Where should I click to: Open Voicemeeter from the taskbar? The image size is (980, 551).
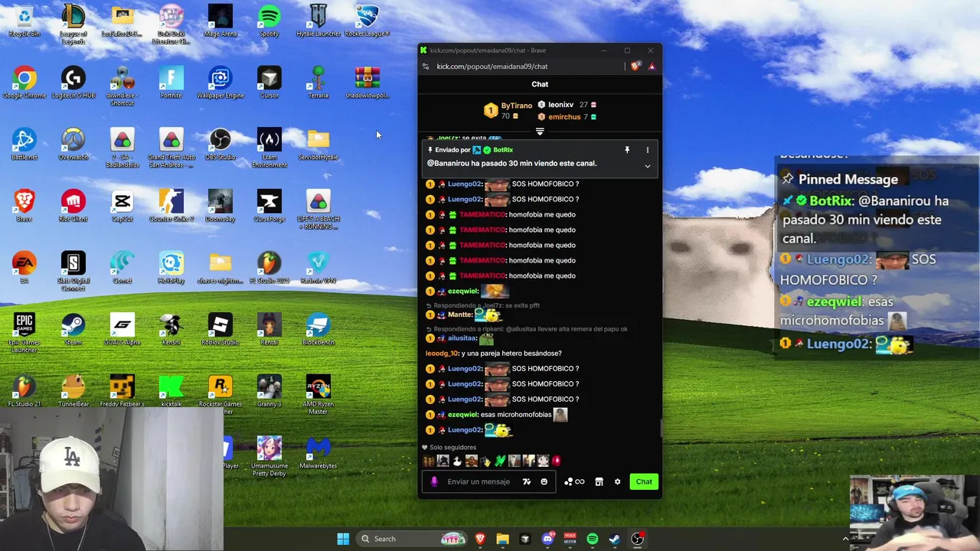pyautogui.click(x=570, y=539)
